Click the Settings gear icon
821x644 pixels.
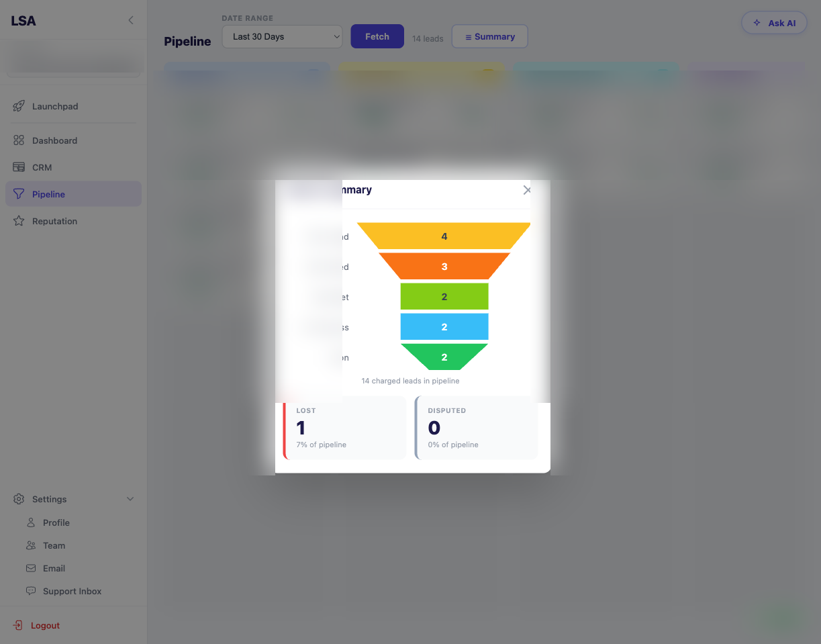(19, 499)
